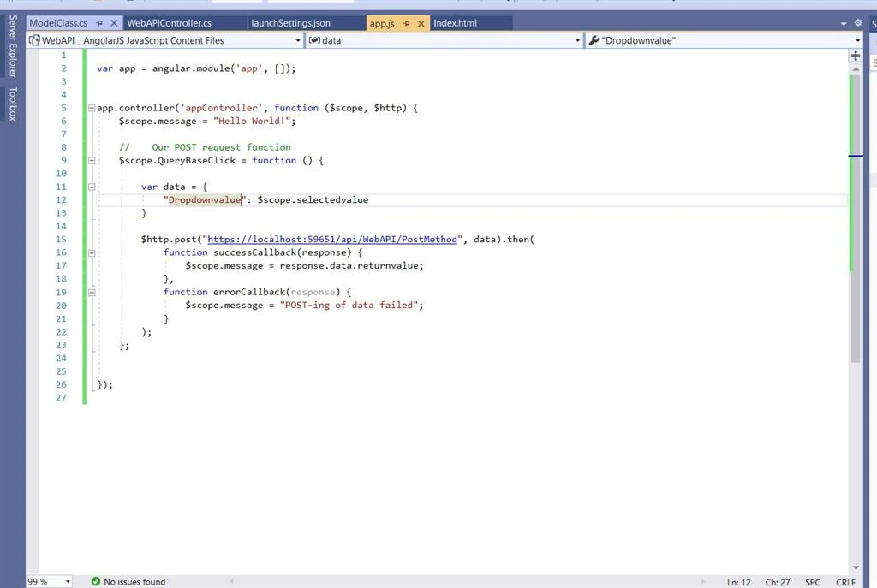This screenshot has height=588, width=877.
Task: Click the "POST-ing of data failed" string
Action: coord(349,306)
